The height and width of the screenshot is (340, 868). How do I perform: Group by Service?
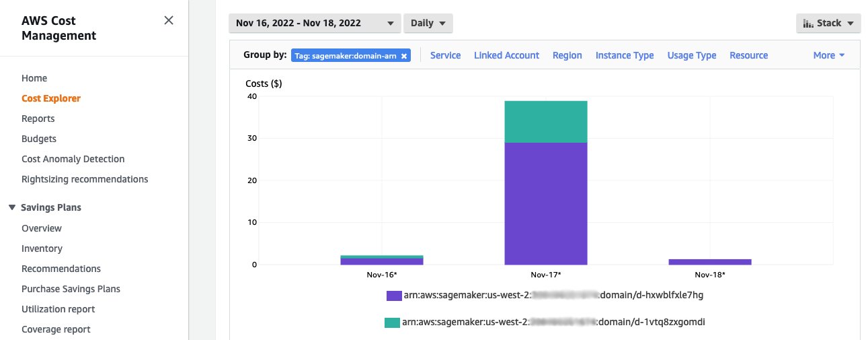click(x=445, y=55)
